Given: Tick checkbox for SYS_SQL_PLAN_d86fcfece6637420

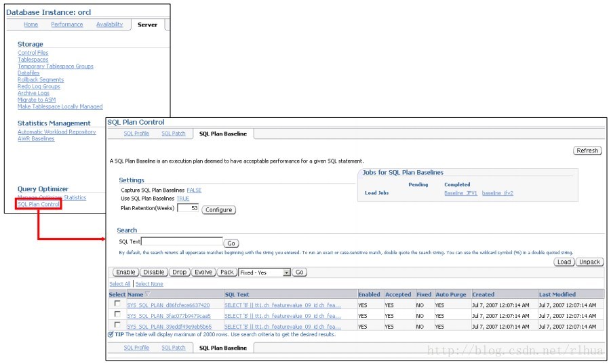Looking at the screenshot, I should point(117,304).
